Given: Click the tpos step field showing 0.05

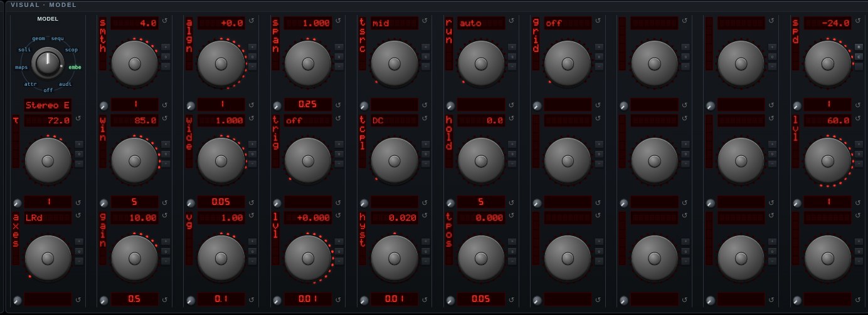Looking at the screenshot, I should [480, 299].
